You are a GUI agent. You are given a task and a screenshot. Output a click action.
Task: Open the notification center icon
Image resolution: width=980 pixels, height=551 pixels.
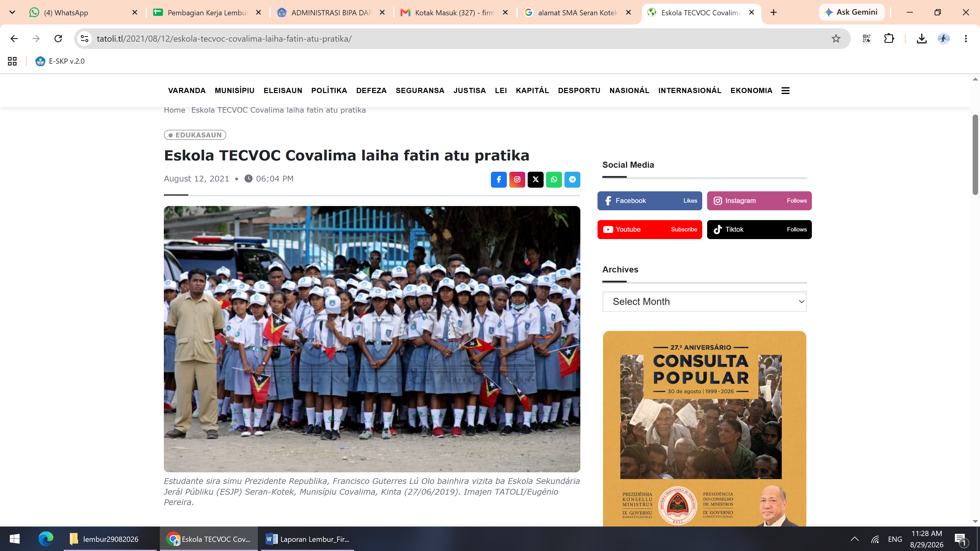point(960,539)
